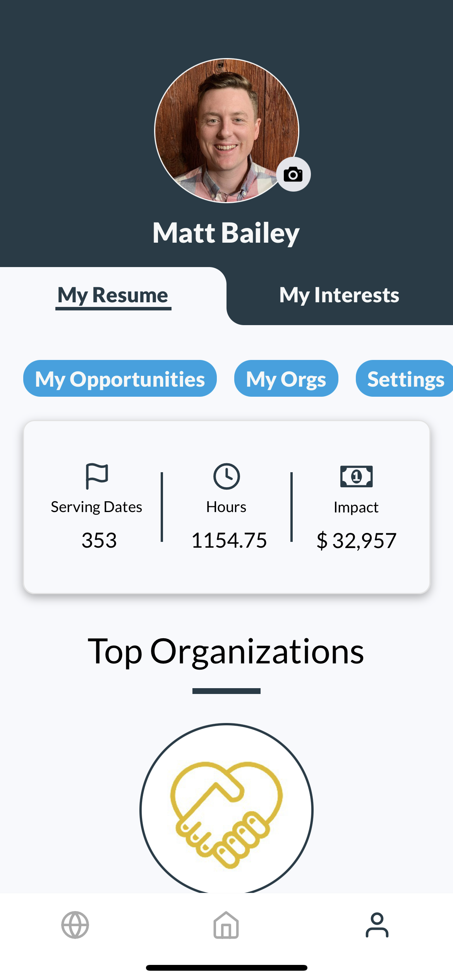This screenshot has width=453, height=980.
Task: Tap the camera icon to change photo
Action: [293, 174]
